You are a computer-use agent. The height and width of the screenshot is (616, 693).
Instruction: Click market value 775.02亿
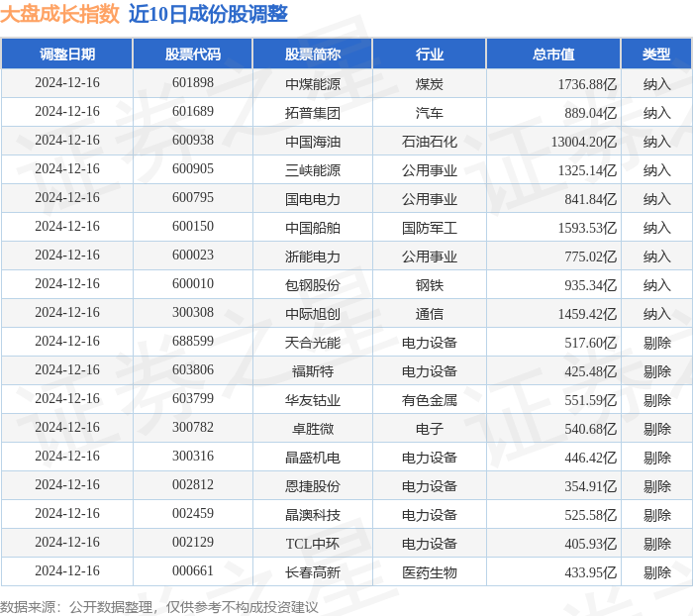pos(590,257)
